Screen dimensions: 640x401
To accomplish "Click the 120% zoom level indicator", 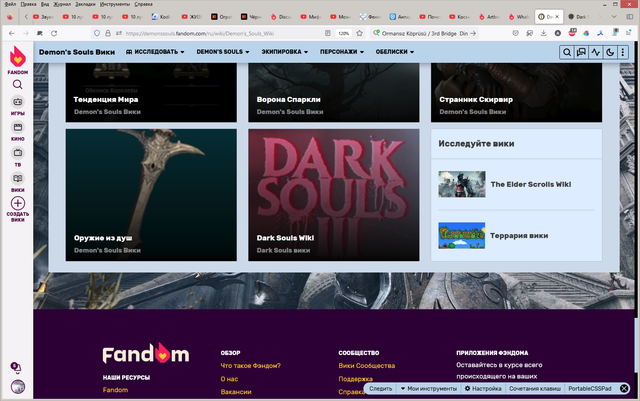I will point(344,33).
